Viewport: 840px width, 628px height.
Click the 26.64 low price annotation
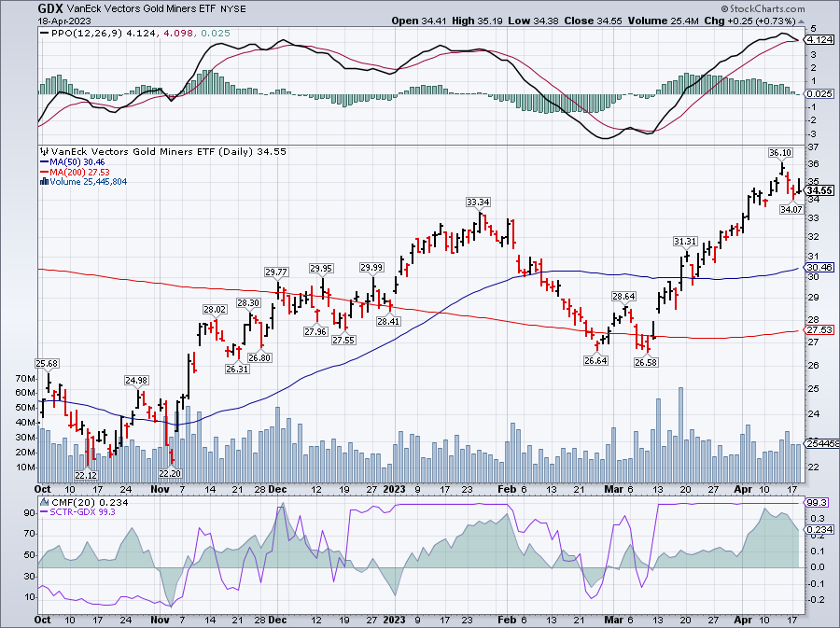pos(595,361)
